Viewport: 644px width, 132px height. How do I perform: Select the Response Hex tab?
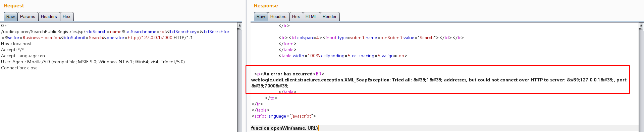296,17
